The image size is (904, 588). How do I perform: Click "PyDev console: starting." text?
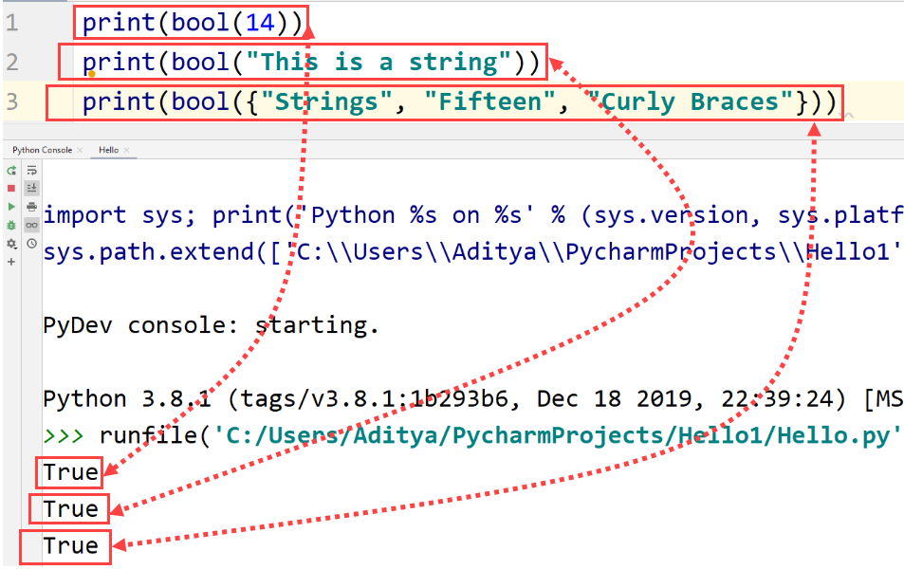coord(211,325)
